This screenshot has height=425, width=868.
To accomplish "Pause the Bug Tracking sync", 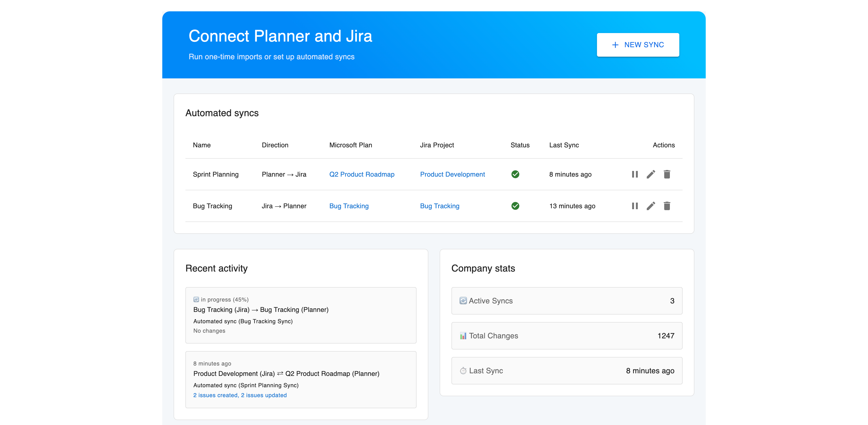I will (x=635, y=206).
